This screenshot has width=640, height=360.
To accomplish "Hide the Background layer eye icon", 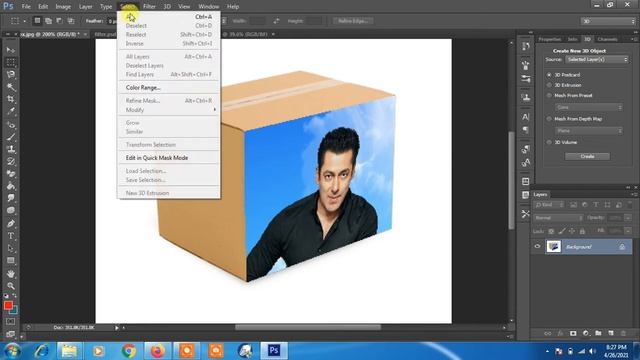I will point(537,247).
